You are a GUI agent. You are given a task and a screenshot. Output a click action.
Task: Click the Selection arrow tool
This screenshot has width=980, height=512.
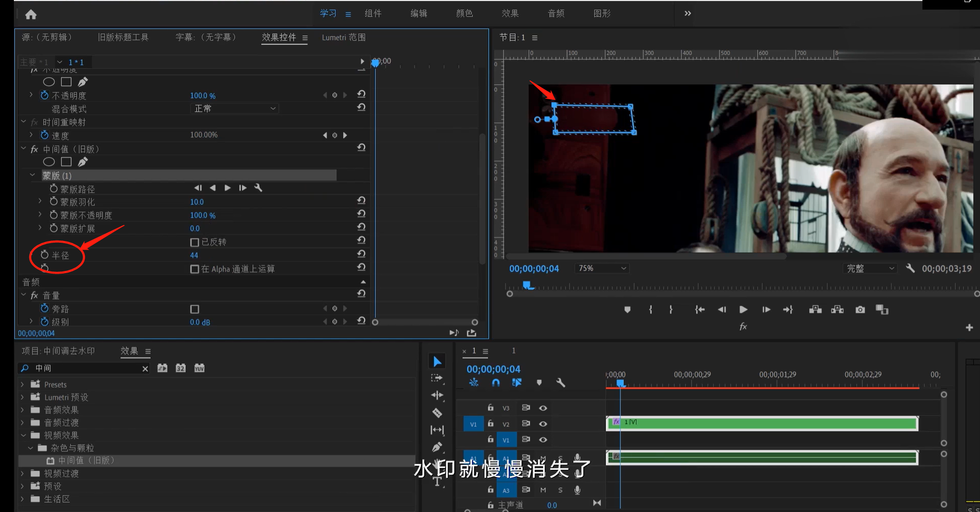[x=437, y=362]
